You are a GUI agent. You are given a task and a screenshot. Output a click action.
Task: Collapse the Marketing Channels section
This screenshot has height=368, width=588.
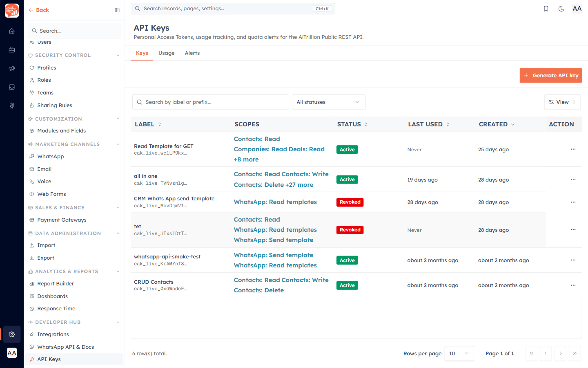coord(118,144)
